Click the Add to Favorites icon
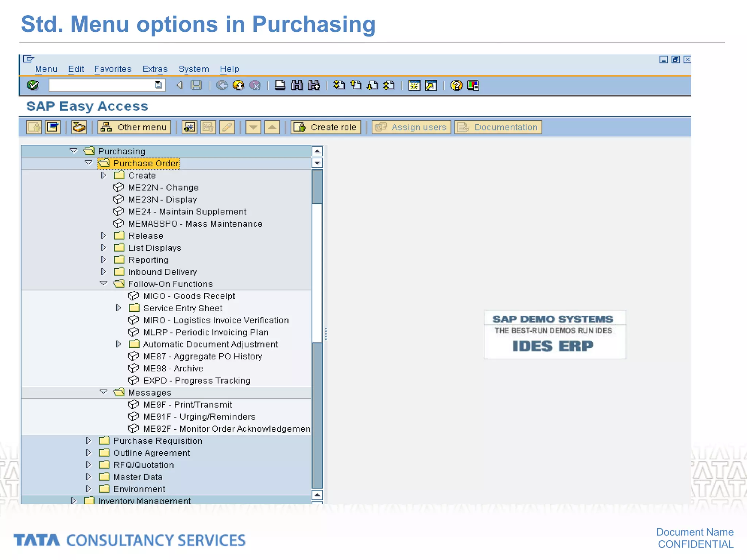Image resolution: width=747 pixels, height=560 pixels. click(189, 127)
